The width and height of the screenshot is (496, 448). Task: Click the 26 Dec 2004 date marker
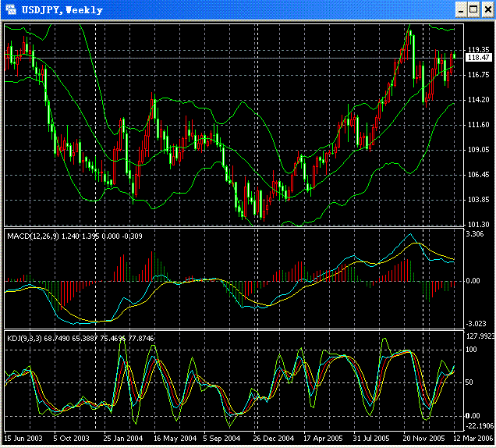[x=275, y=440]
